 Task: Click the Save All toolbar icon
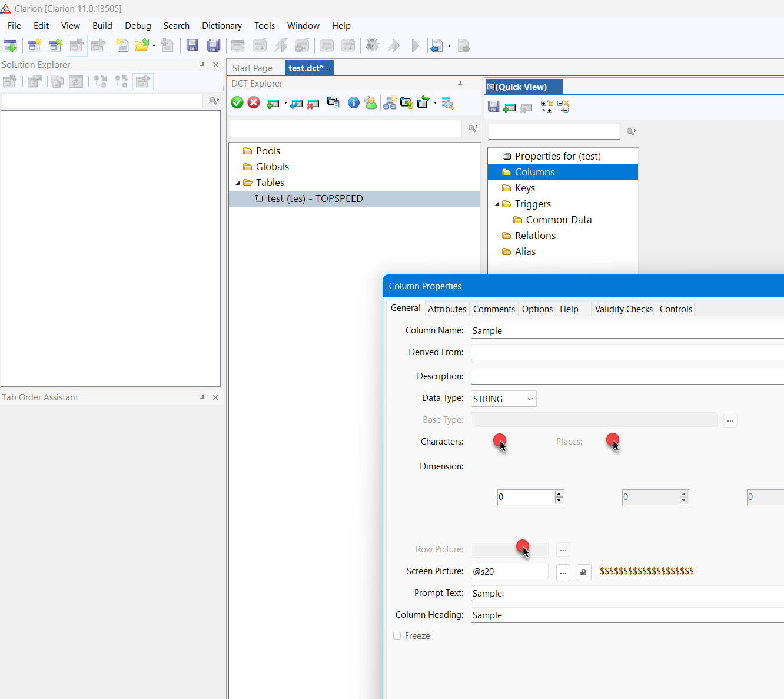tap(214, 45)
